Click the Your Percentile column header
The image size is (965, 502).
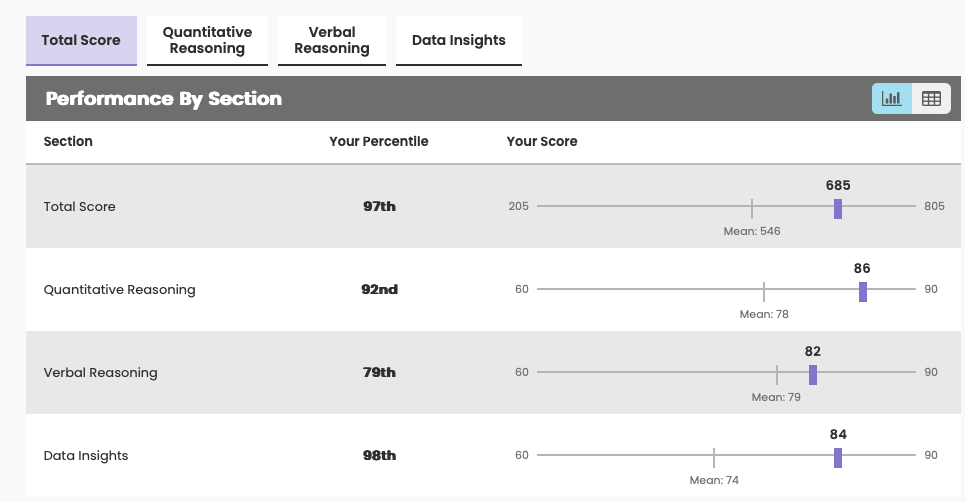click(379, 142)
